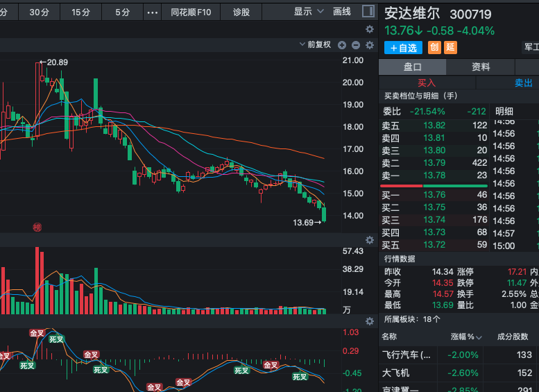Open the 大飞机 sector row

[x=459, y=373]
